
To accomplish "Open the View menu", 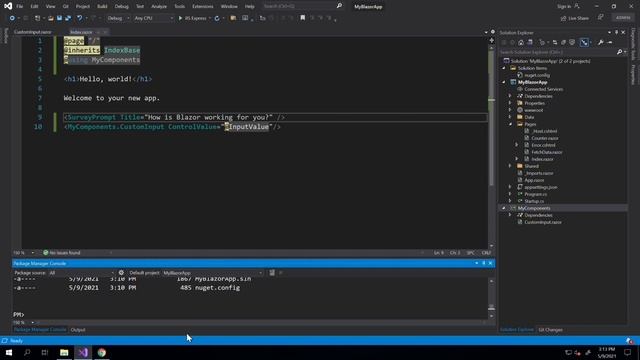I will point(50,7).
